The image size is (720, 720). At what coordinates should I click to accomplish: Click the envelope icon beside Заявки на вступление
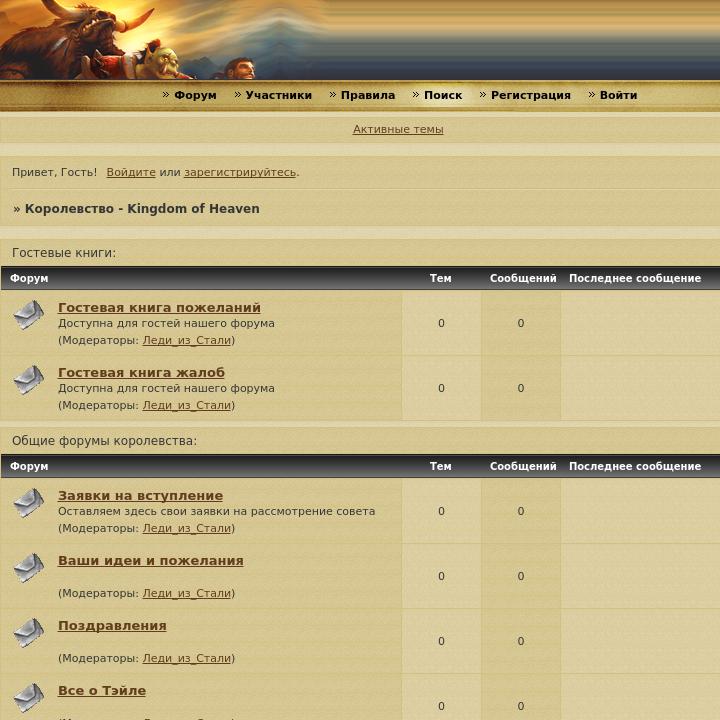click(28, 503)
